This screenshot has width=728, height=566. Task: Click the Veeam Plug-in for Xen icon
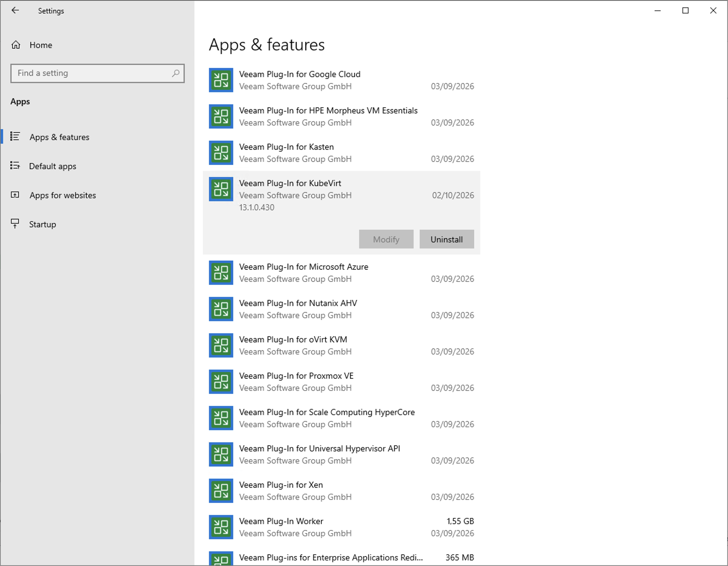tap(221, 491)
